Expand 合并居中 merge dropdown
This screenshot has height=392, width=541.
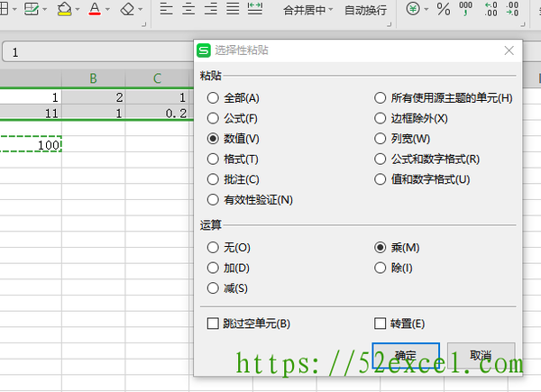(331, 9)
